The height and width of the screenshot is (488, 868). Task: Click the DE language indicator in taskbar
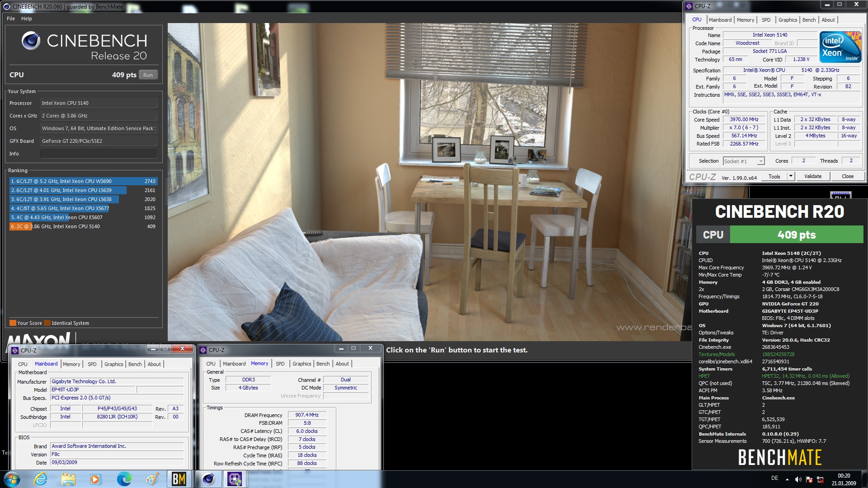(774, 478)
